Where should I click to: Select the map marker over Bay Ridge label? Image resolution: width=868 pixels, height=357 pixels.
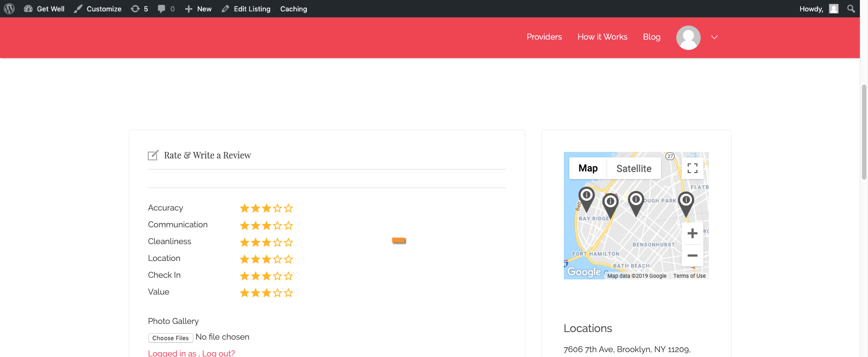[611, 205]
